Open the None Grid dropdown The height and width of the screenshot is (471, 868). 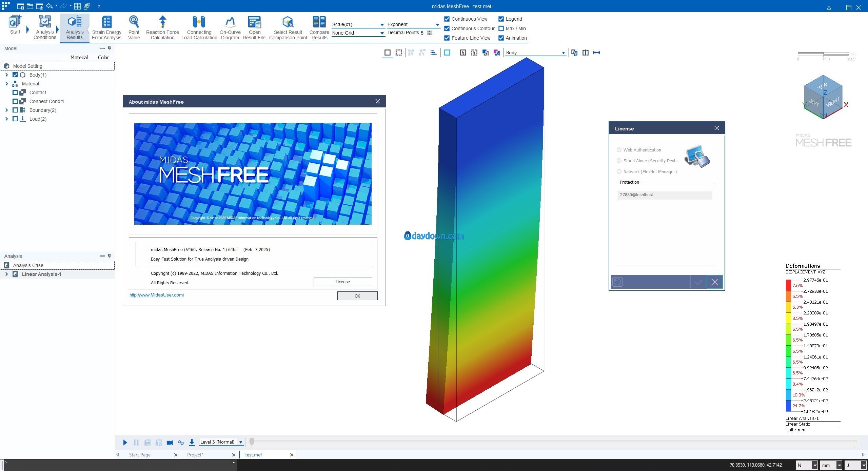tap(358, 33)
